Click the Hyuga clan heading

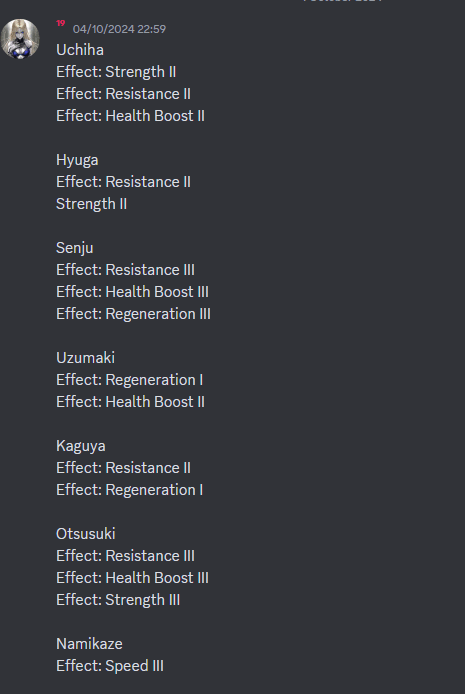point(77,160)
